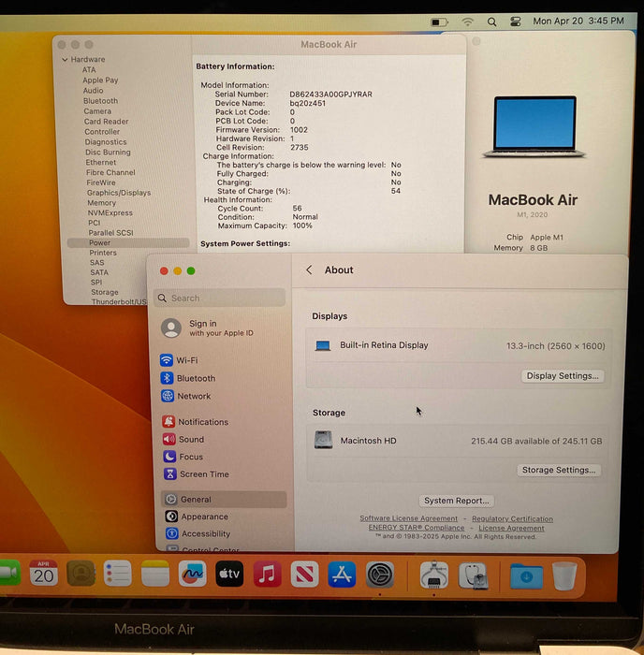Viewport: 644px width, 655px height.
Task: Open Disk Utility in the Dock
Action: click(x=473, y=575)
